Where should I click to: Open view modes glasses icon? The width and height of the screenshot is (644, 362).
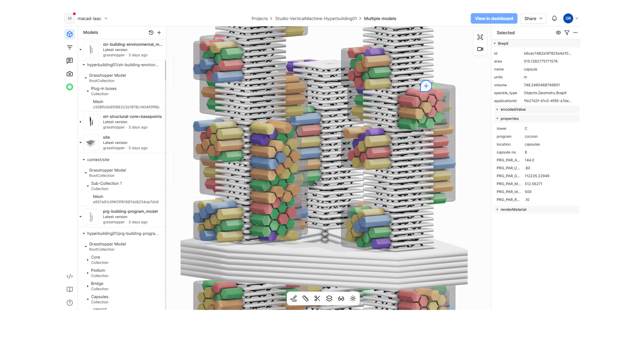(x=341, y=299)
